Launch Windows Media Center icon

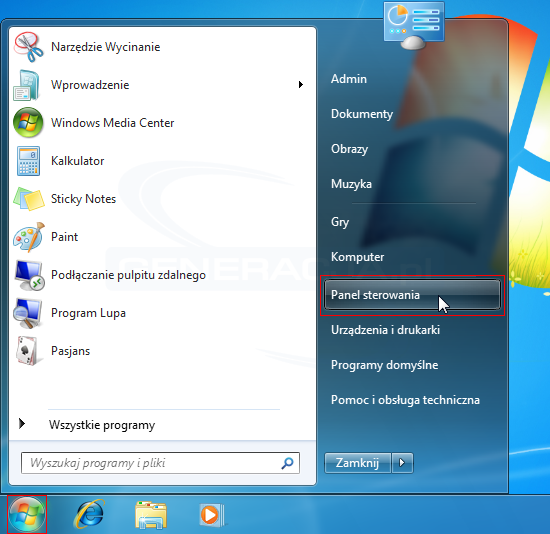pyautogui.click(x=28, y=122)
